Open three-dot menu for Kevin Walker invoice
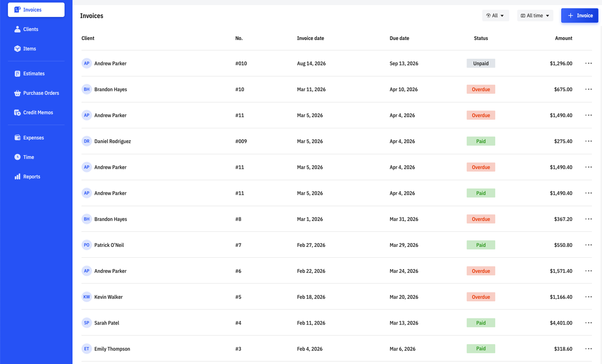Image resolution: width=602 pixels, height=364 pixels. point(588,297)
